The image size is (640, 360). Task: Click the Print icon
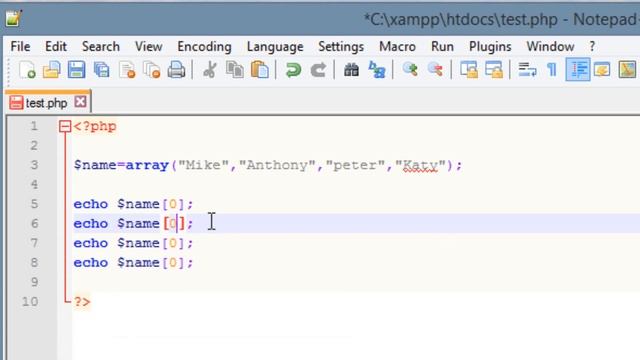click(176, 70)
